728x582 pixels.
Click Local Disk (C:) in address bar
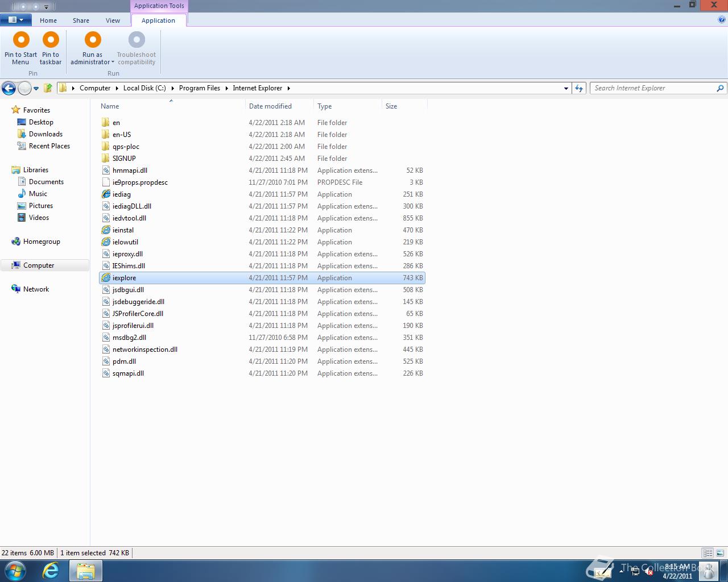[144, 88]
